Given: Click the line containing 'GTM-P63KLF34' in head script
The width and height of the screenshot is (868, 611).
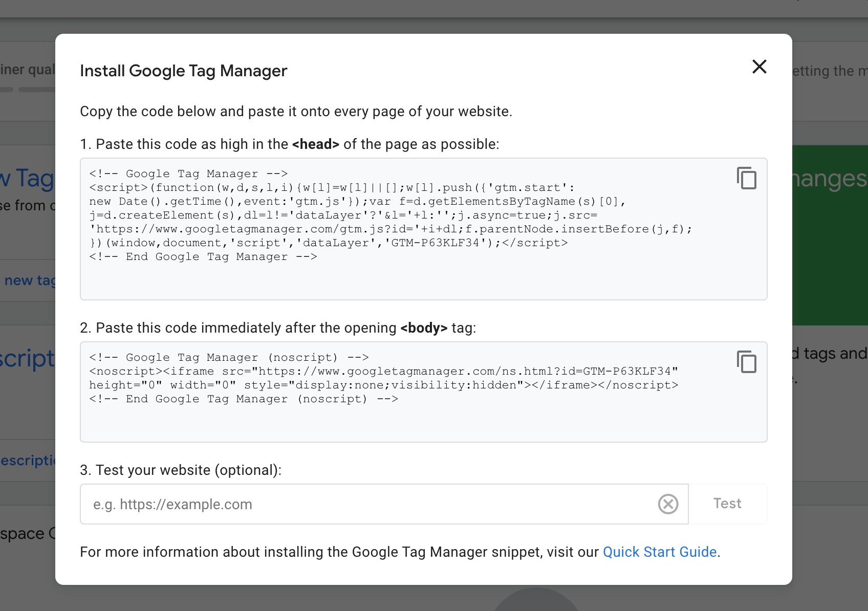Looking at the screenshot, I should 329,243.
